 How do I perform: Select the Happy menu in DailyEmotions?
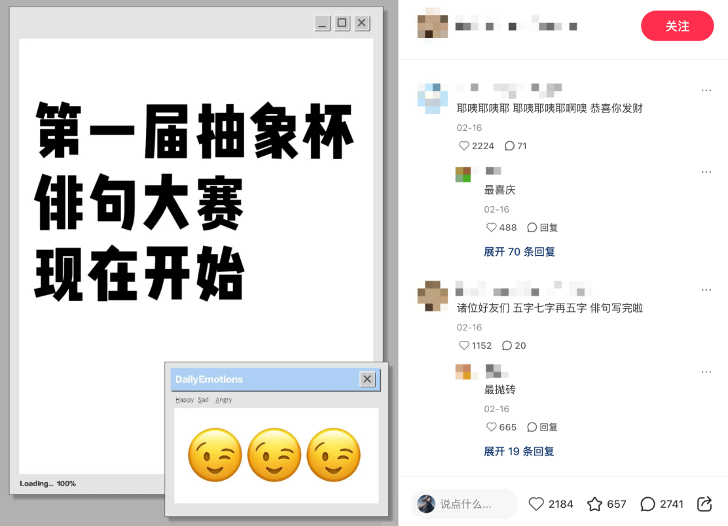[x=184, y=400]
